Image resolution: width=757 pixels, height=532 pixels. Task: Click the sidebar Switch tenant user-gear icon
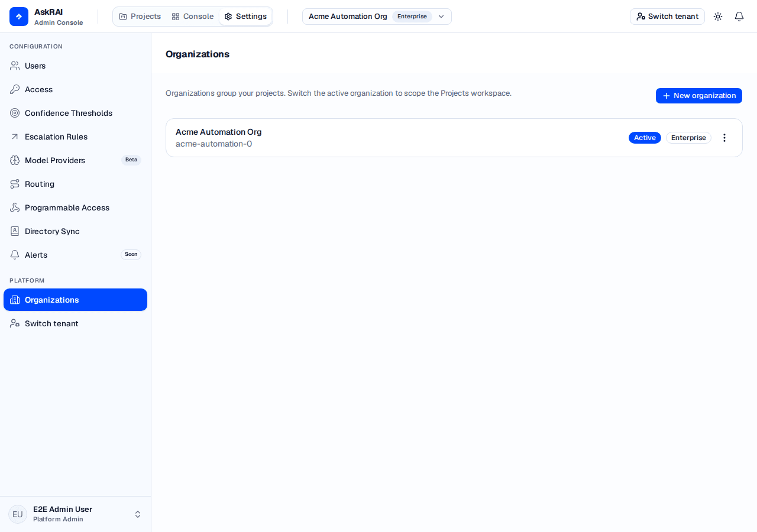coord(15,323)
